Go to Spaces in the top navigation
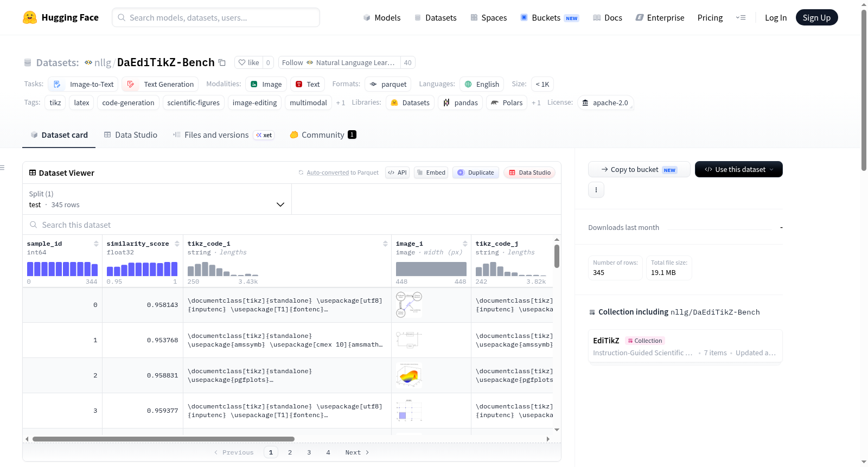 point(488,17)
